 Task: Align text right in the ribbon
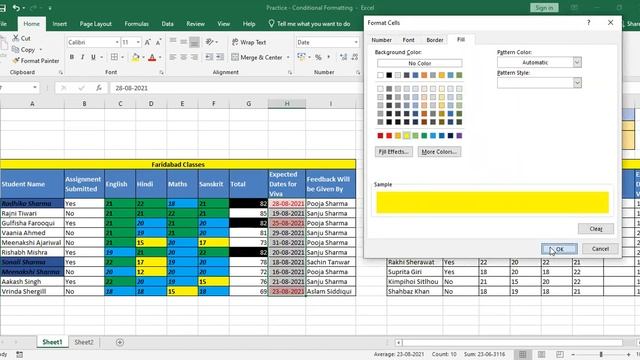point(194,57)
